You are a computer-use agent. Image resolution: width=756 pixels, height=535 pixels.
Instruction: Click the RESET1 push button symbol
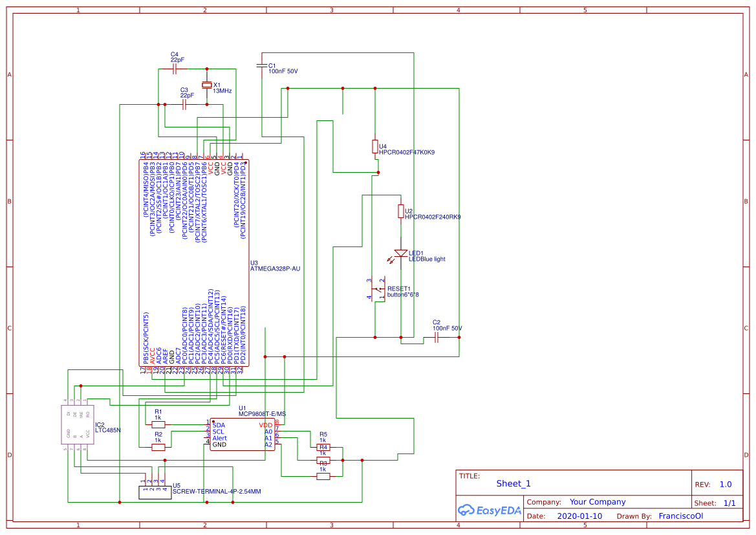click(x=380, y=290)
